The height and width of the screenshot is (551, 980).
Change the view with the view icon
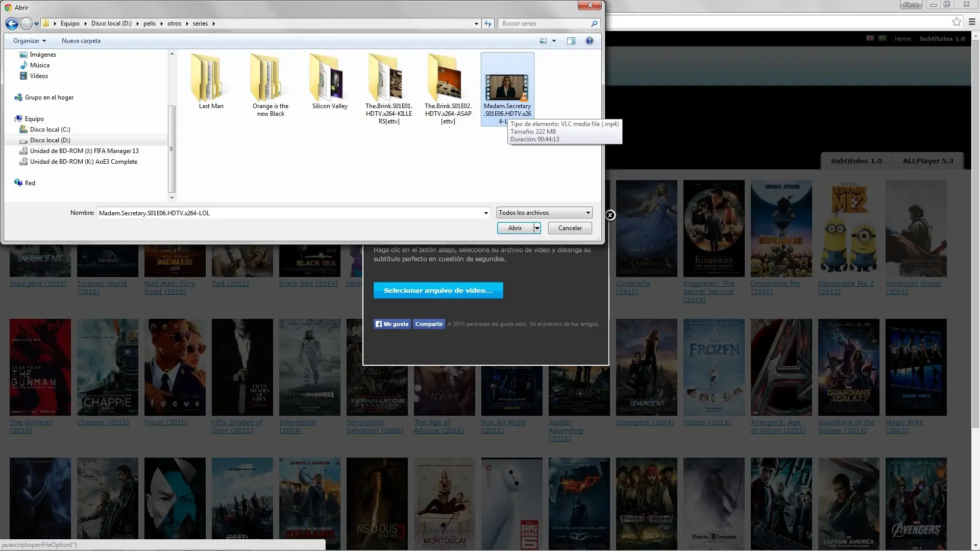pos(543,41)
